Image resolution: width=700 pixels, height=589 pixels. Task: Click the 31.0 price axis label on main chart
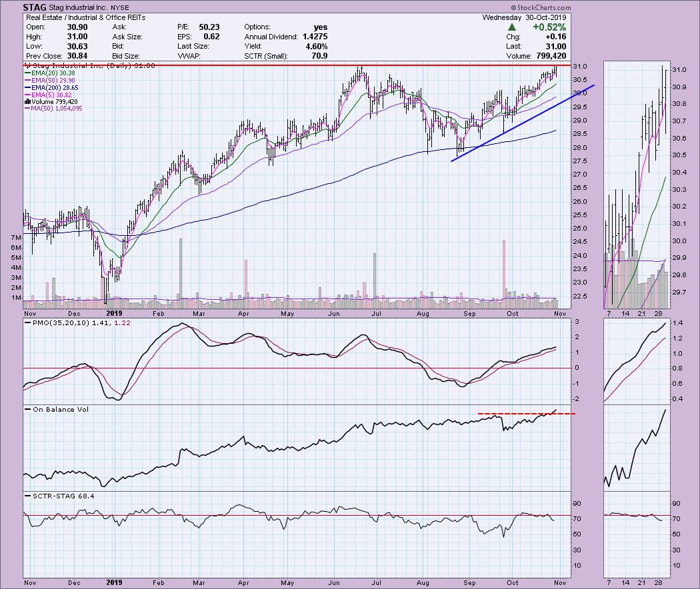580,67
